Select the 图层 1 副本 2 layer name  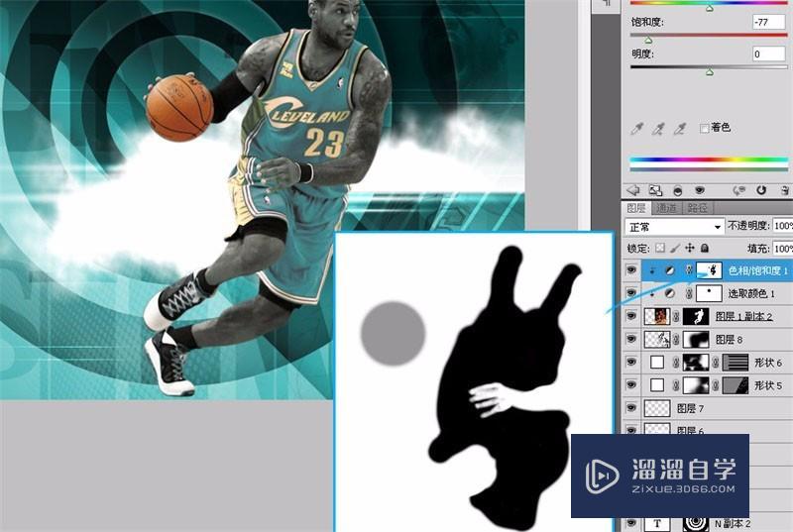(743, 317)
